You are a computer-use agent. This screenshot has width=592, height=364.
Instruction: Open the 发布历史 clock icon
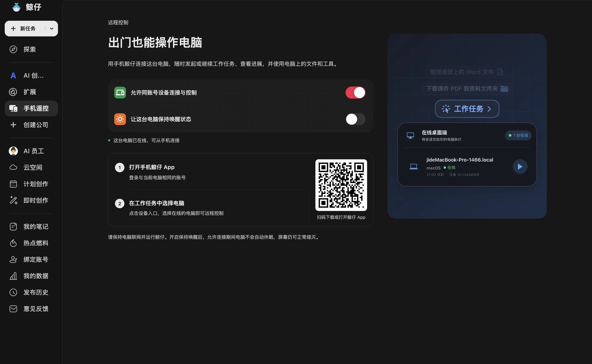click(13, 292)
